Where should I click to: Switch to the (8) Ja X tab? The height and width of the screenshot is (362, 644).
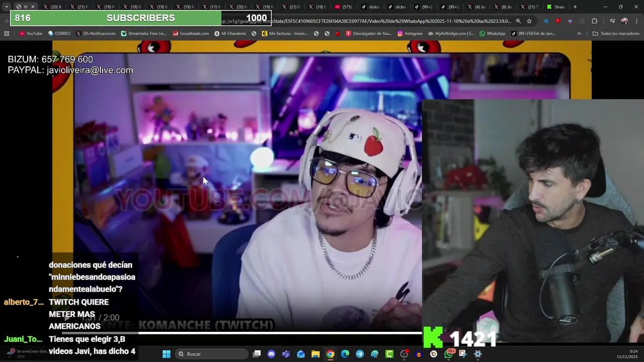click(503, 7)
